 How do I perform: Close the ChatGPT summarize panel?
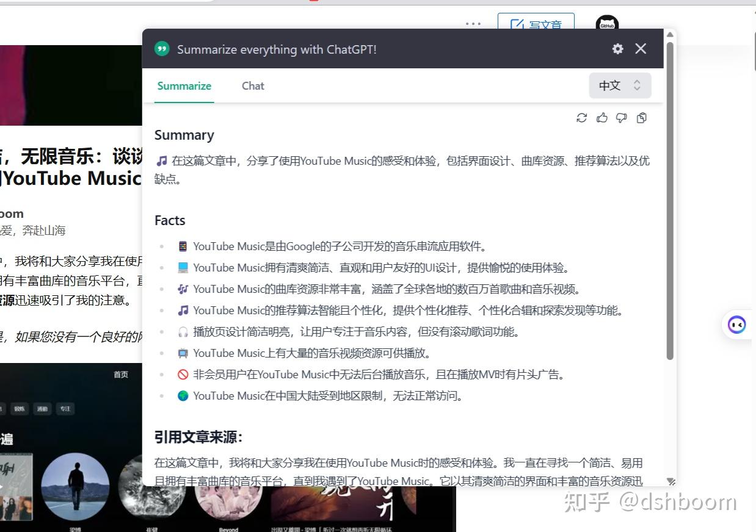[641, 49]
